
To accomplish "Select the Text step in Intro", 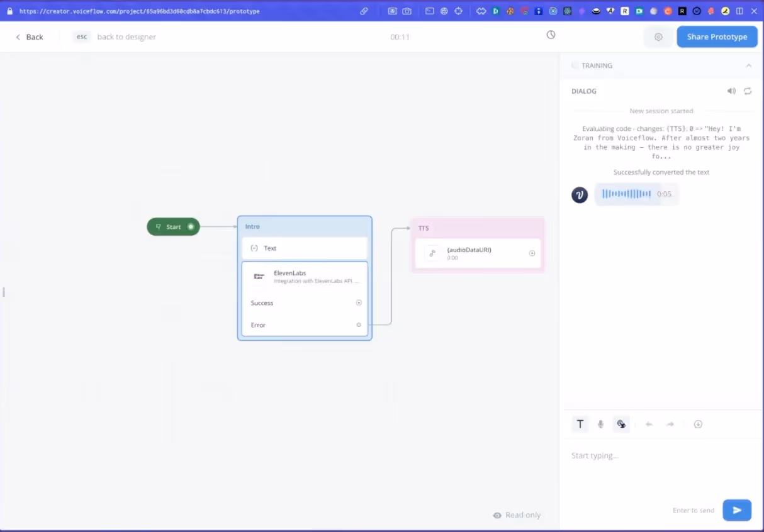I will (305, 248).
